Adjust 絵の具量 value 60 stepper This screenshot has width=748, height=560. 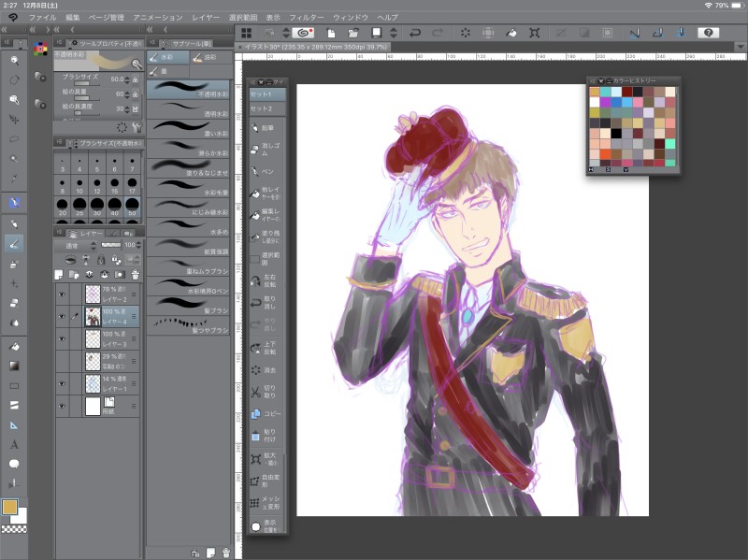pyautogui.click(x=127, y=94)
